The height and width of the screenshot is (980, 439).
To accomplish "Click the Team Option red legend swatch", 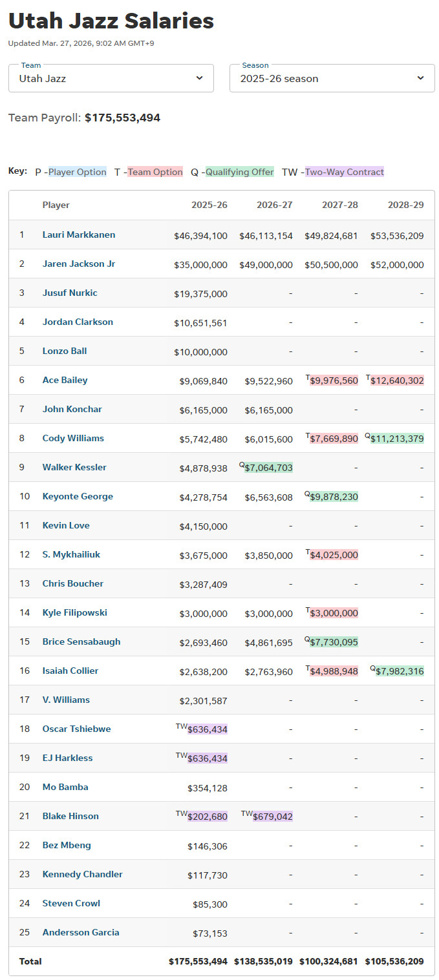I will click(x=155, y=172).
